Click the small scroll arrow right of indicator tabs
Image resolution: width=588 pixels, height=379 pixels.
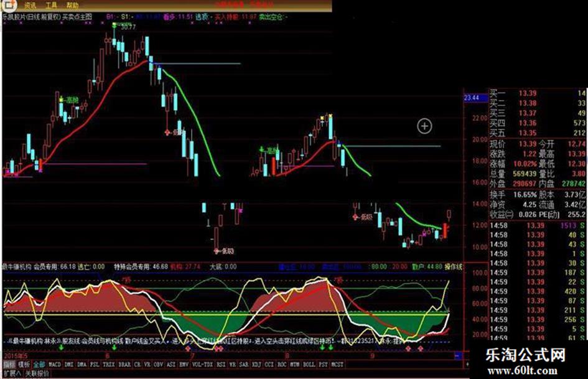point(467,364)
